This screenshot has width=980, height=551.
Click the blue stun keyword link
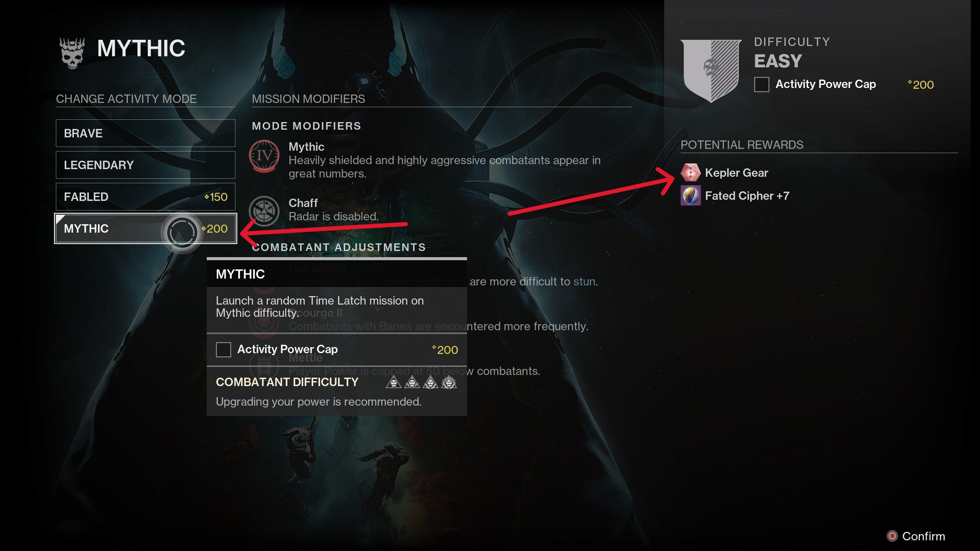[x=584, y=282]
